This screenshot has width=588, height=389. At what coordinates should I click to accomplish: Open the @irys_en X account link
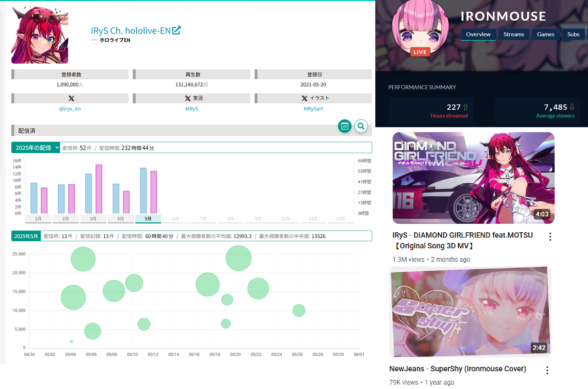pyautogui.click(x=70, y=109)
